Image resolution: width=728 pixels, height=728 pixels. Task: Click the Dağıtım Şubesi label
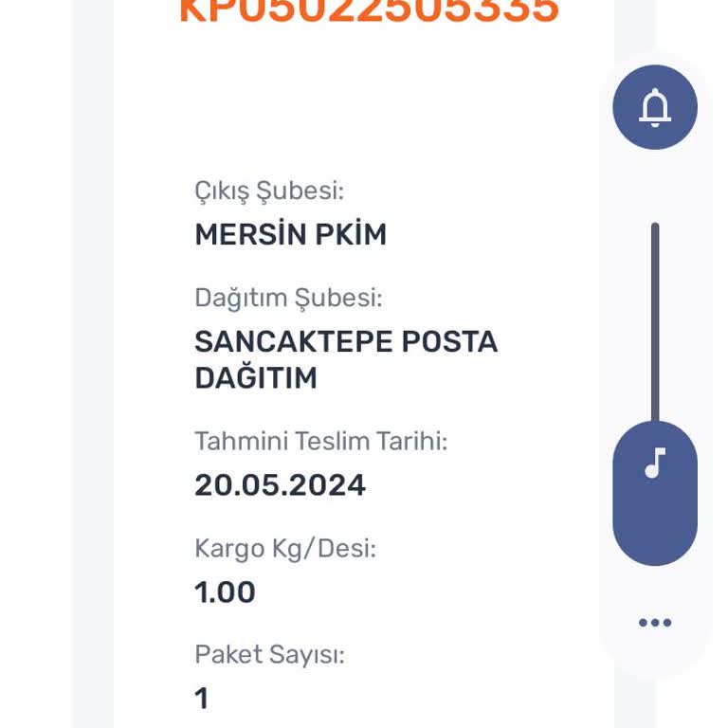[288, 298]
